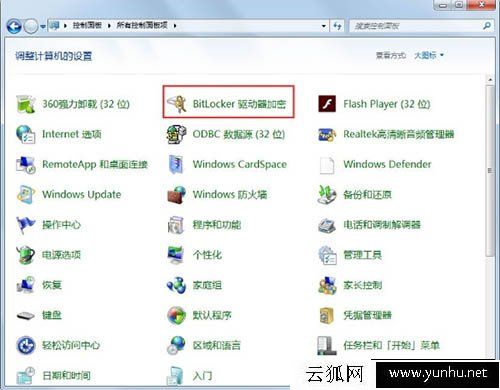This screenshot has height=390, width=500.
Task: Click the Forward navigation button
Action: tap(31, 26)
